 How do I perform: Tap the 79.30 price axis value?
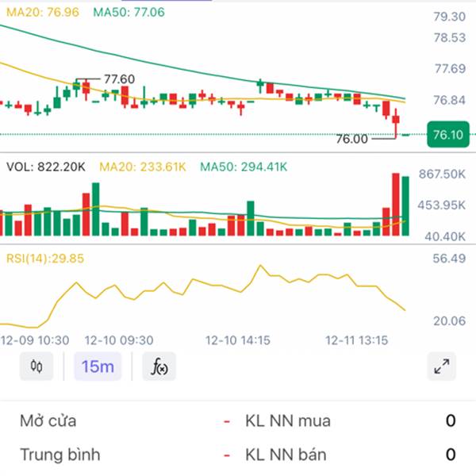coord(449,17)
